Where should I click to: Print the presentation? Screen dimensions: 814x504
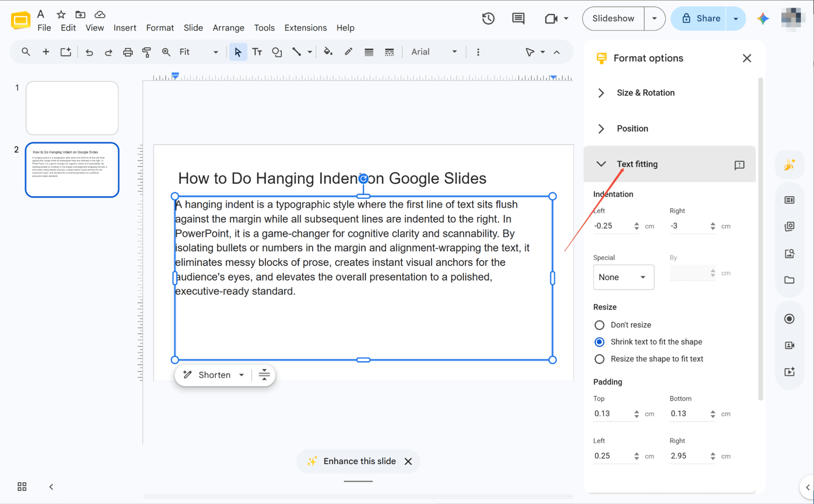pyautogui.click(x=128, y=52)
